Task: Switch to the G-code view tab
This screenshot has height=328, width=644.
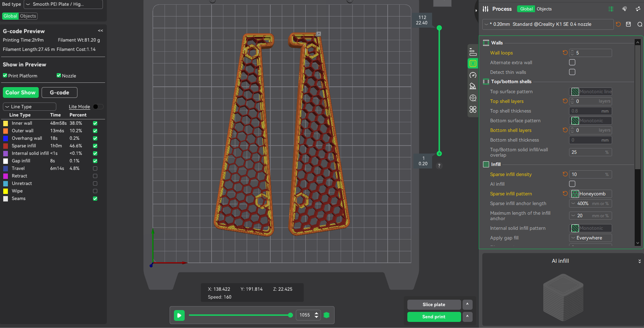Action: [x=60, y=92]
